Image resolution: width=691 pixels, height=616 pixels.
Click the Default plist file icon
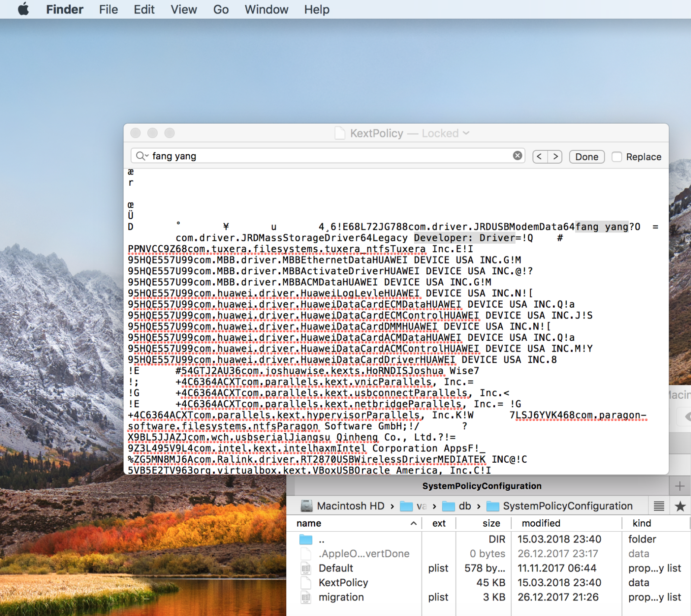pos(306,568)
